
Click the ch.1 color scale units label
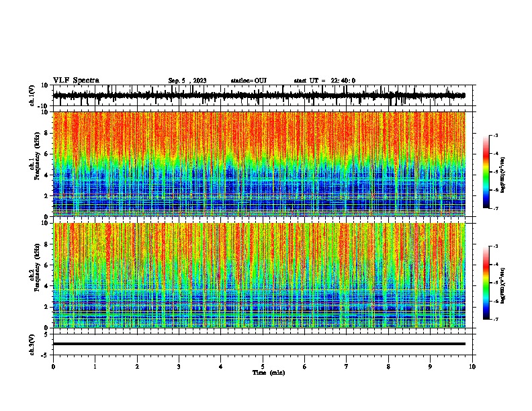point(503,175)
